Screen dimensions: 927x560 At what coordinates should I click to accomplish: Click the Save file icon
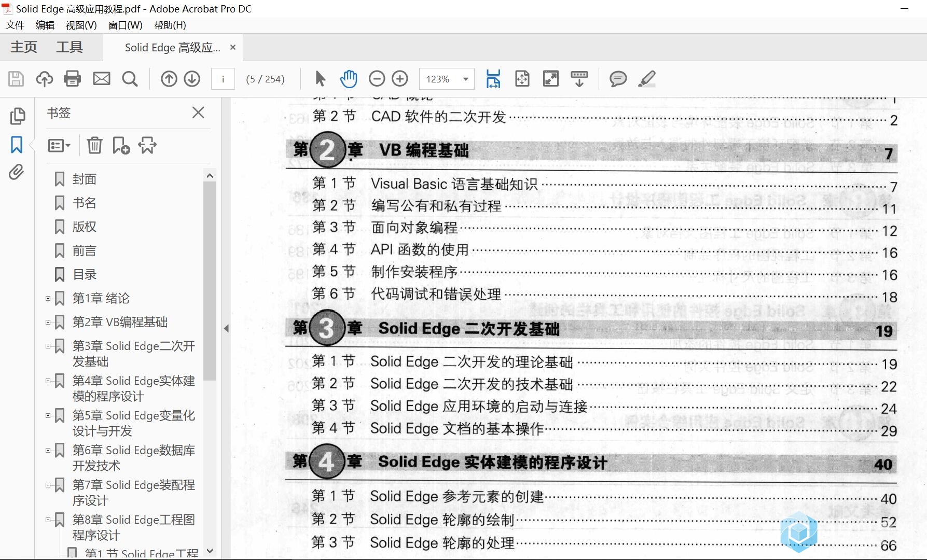click(x=16, y=79)
